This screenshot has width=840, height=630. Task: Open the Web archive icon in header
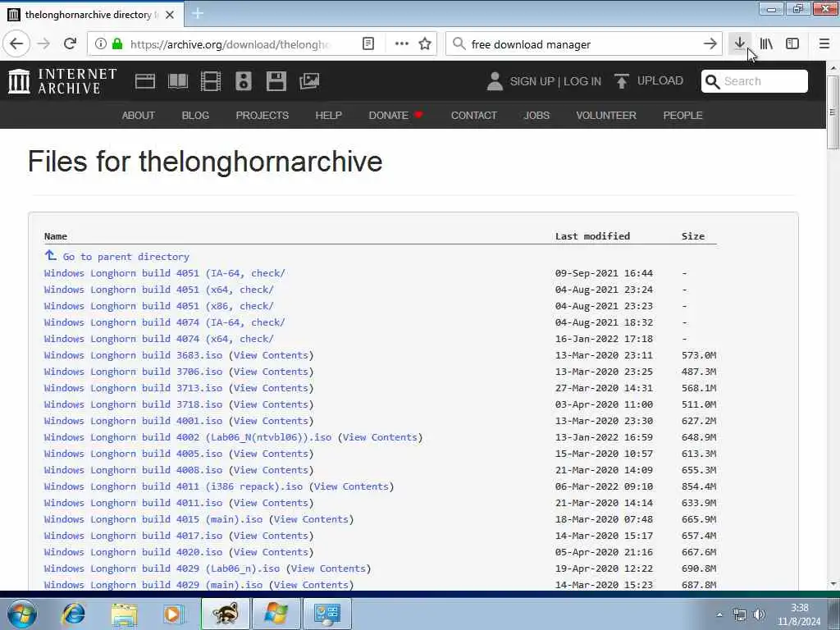[x=144, y=81]
